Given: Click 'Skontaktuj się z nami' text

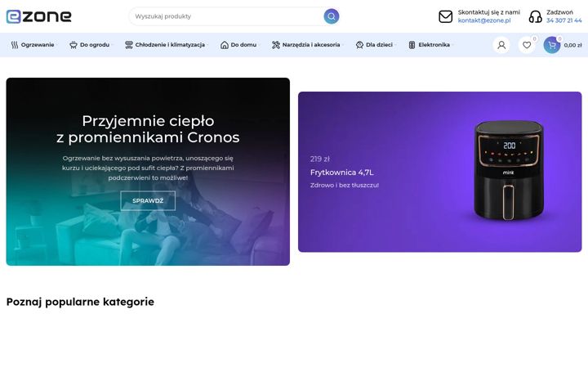Looking at the screenshot, I should [489, 12].
